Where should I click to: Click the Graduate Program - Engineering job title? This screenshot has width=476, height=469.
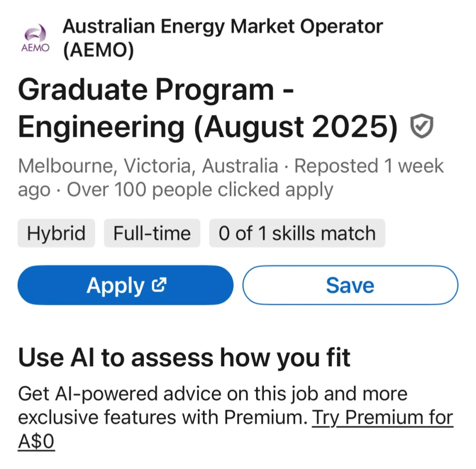pos(156,90)
